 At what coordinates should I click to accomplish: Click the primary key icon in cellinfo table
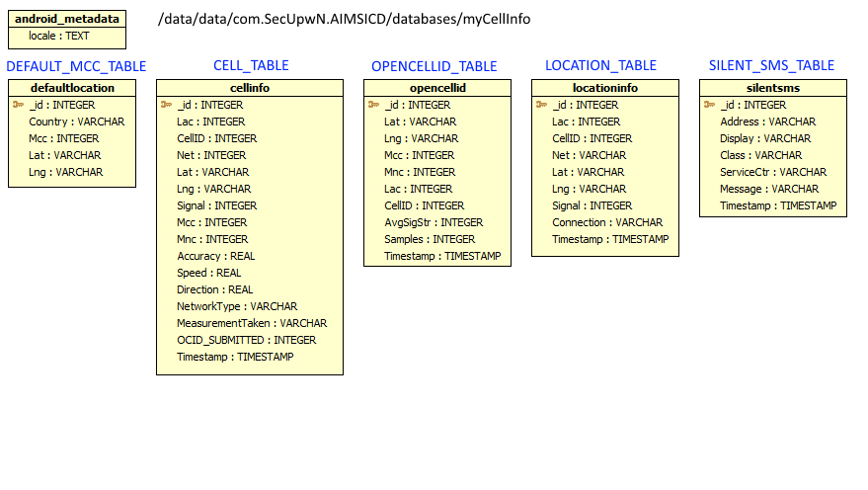[167, 105]
